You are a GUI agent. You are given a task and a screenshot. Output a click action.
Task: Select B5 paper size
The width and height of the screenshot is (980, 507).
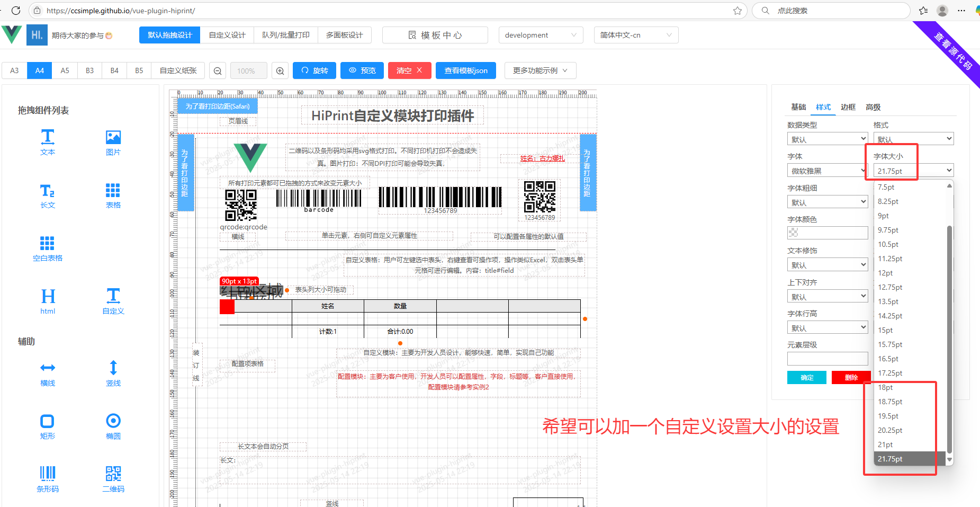139,70
